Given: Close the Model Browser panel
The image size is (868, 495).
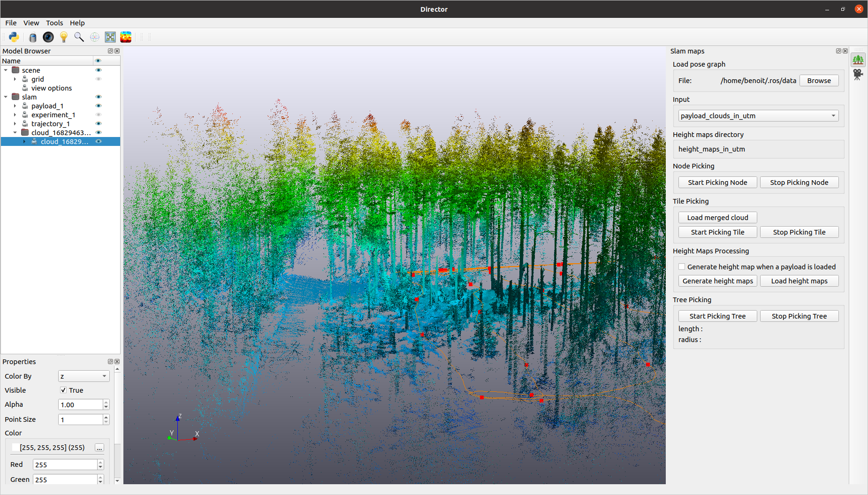Looking at the screenshot, I should tap(117, 51).
